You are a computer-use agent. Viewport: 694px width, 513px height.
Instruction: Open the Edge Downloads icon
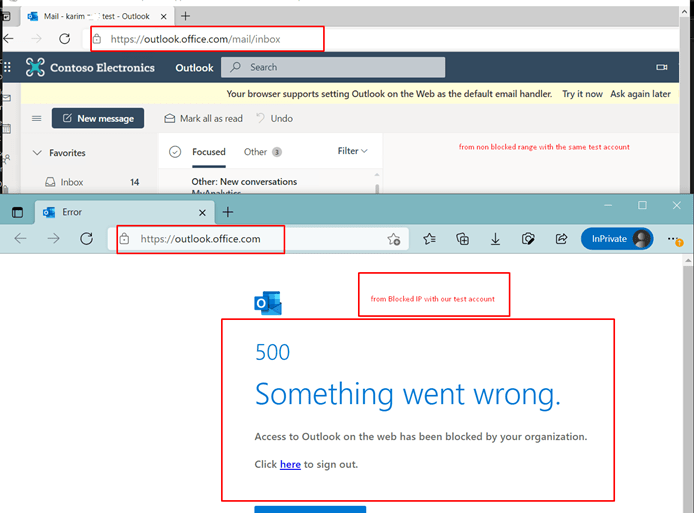pyautogui.click(x=495, y=239)
